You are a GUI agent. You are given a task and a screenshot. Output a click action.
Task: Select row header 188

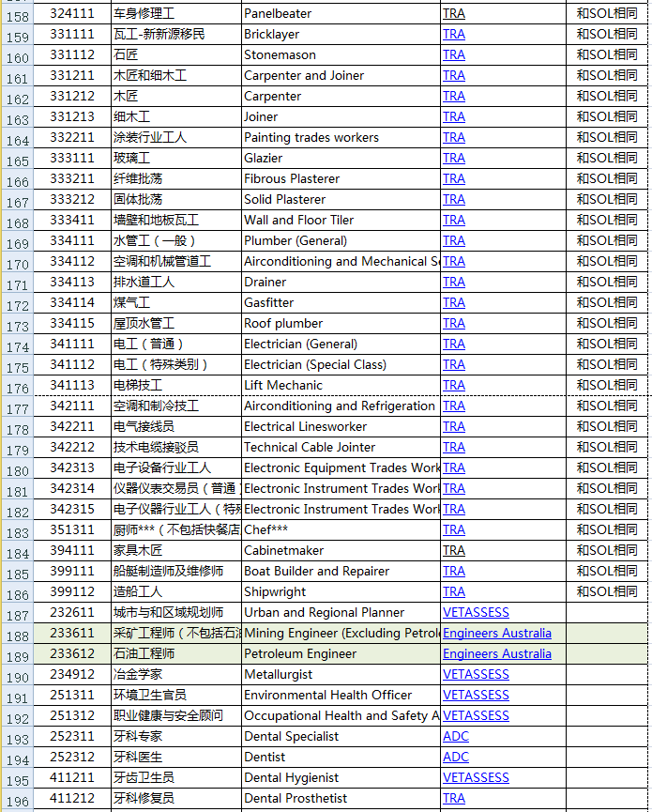click(x=18, y=635)
